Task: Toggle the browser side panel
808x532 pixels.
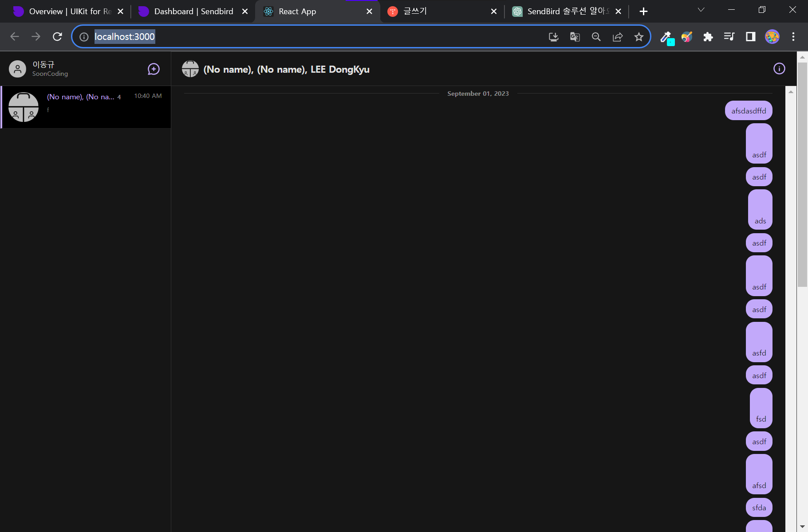Action: click(x=750, y=37)
